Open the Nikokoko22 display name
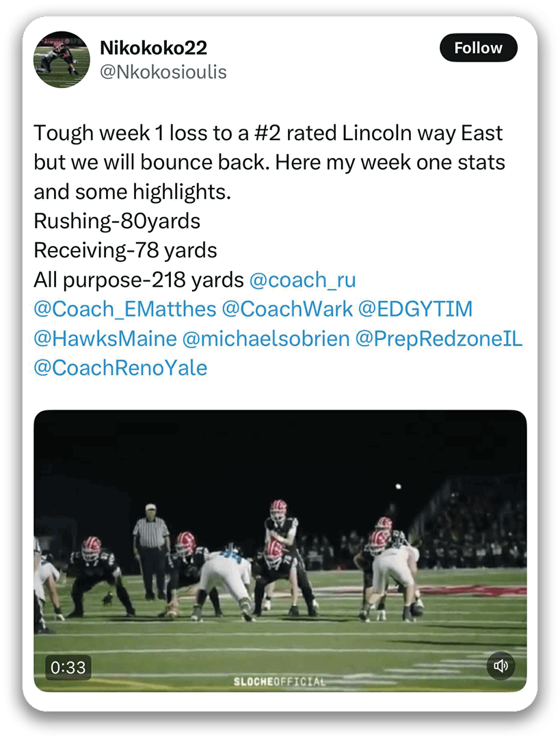 153,48
